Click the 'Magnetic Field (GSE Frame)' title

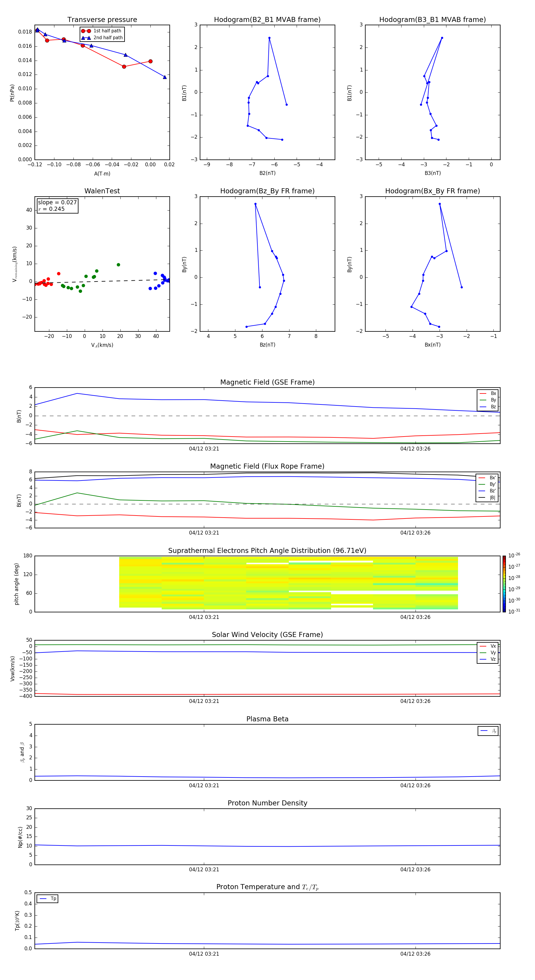coord(267,382)
